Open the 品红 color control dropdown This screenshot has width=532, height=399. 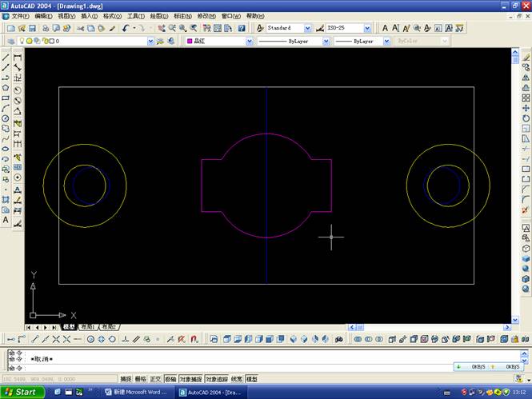250,41
